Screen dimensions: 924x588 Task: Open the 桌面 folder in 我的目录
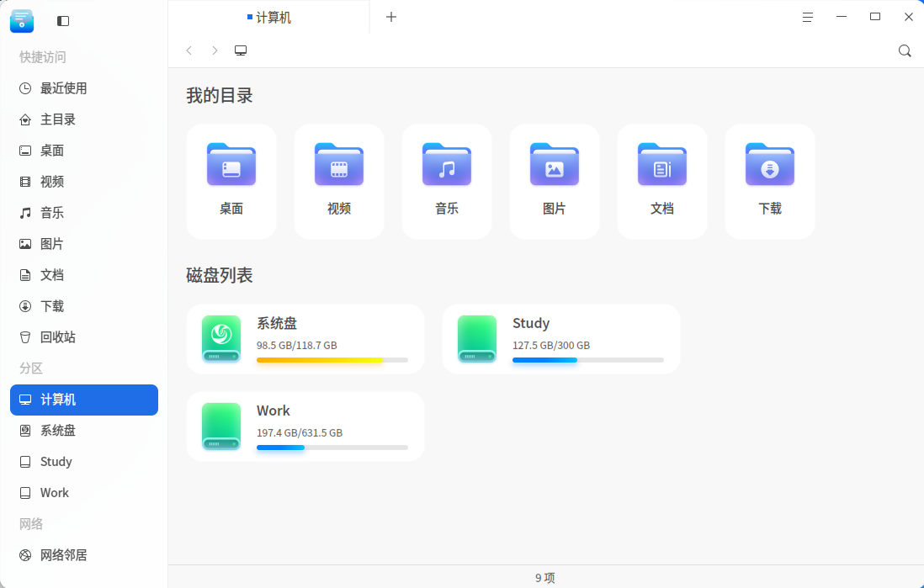(x=231, y=182)
